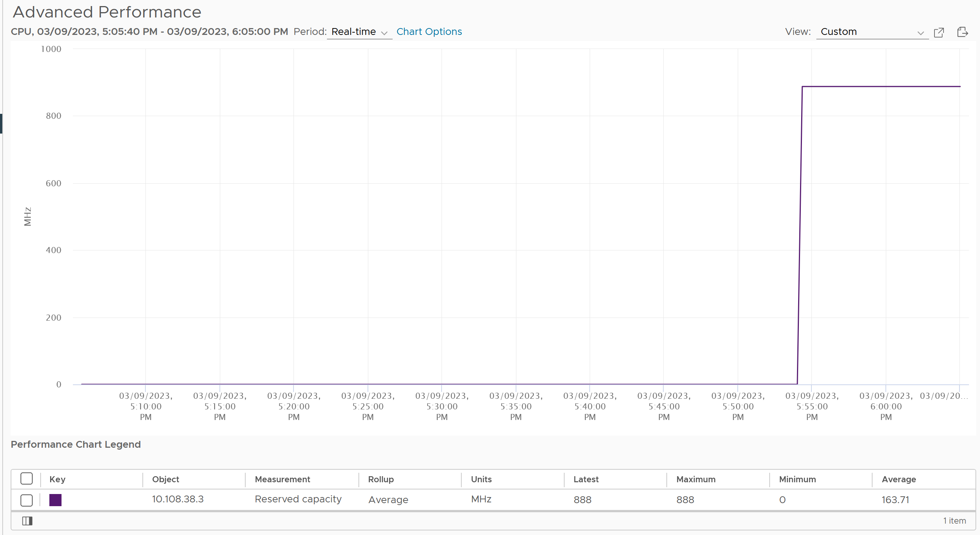This screenshot has width=980, height=535.
Task: Sort legend by Average column header
Action: 899,479
